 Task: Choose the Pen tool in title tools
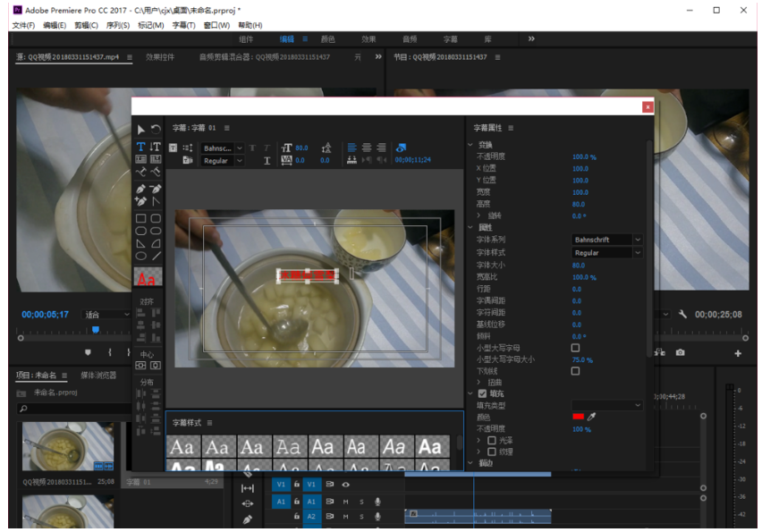pyautogui.click(x=140, y=190)
